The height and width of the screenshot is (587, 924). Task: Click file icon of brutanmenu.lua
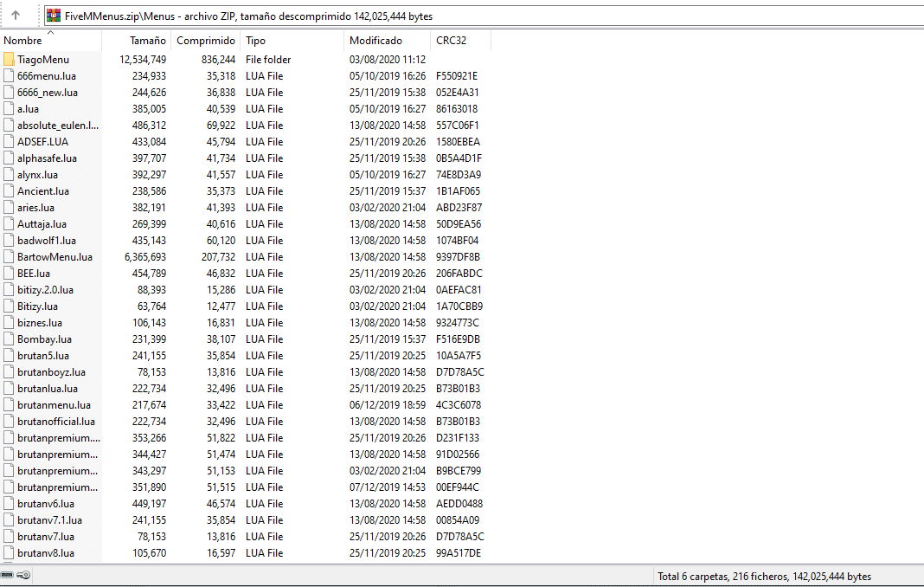(x=9, y=405)
